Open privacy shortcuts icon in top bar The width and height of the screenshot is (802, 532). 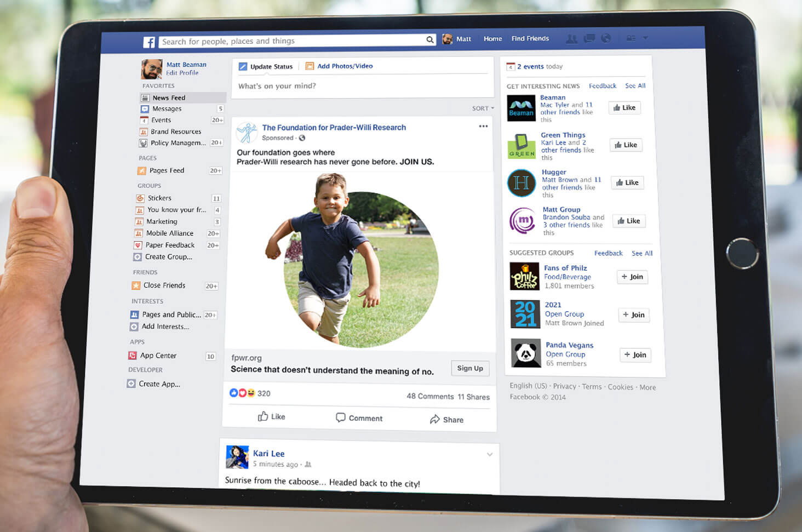(x=631, y=38)
